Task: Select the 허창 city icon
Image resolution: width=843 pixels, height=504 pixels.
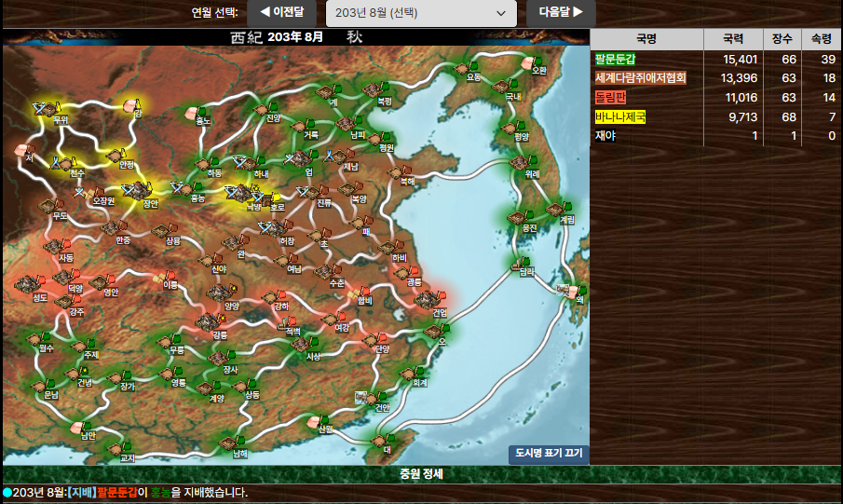Action: point(278,228)
